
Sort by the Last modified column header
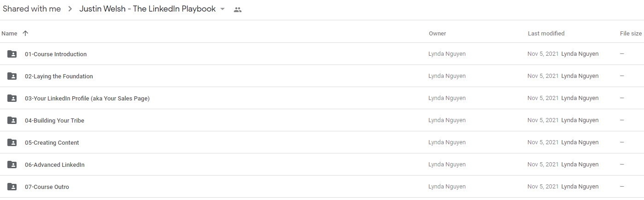coord(546,33)
